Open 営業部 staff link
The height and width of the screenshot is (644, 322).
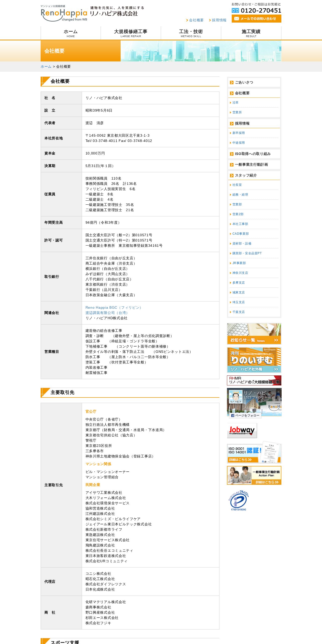(237, 204)
